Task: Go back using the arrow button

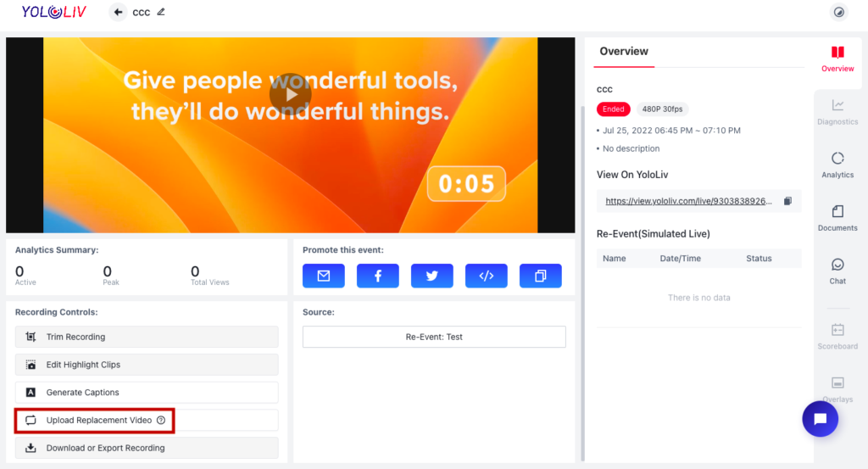Action: (117, 12)
